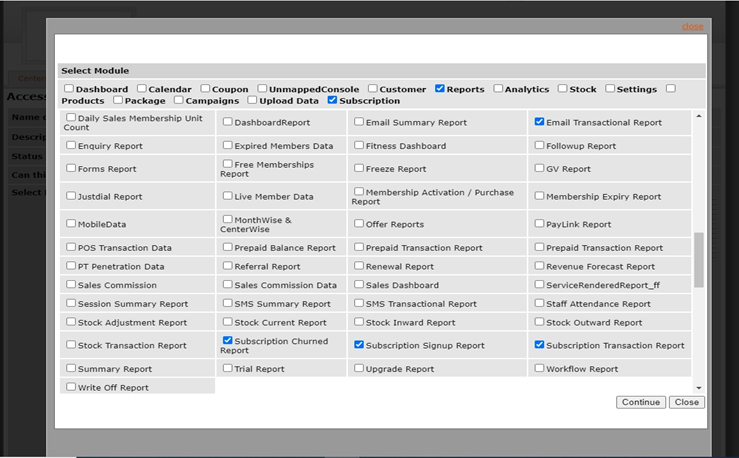
Task: Click the Close button beside Continue
Action: coord(687,402)
